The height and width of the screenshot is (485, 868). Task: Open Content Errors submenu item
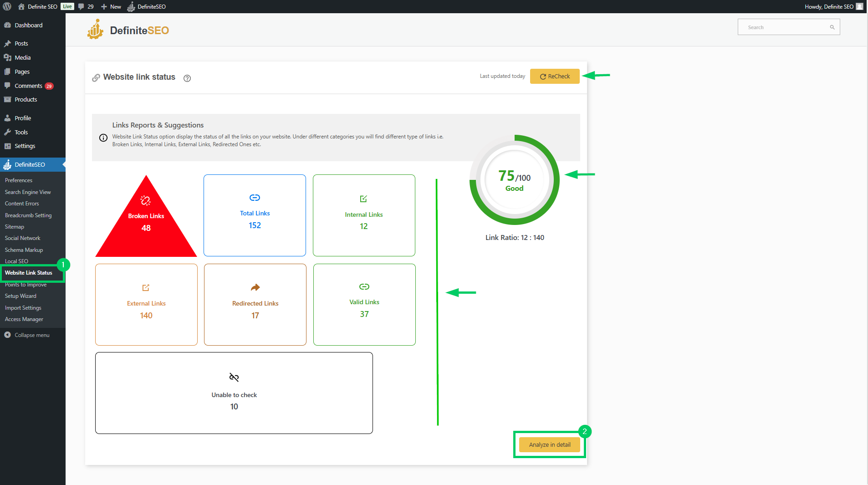[22, 204]
